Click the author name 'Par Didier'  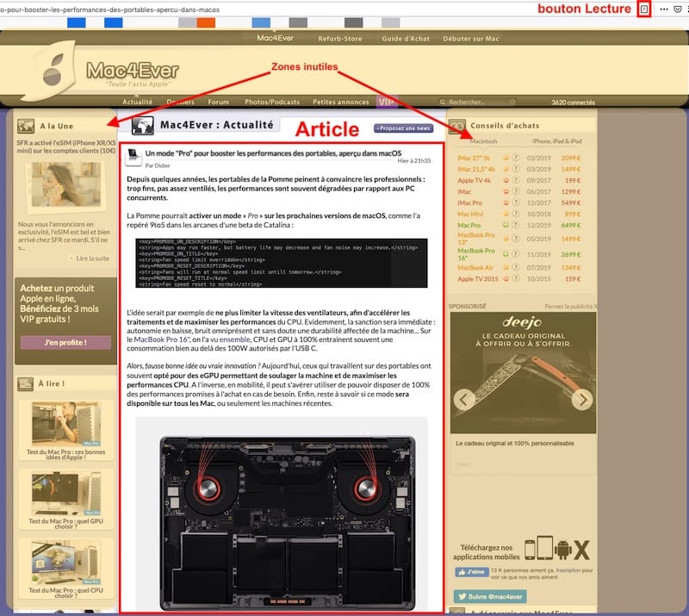click(158, 165)
